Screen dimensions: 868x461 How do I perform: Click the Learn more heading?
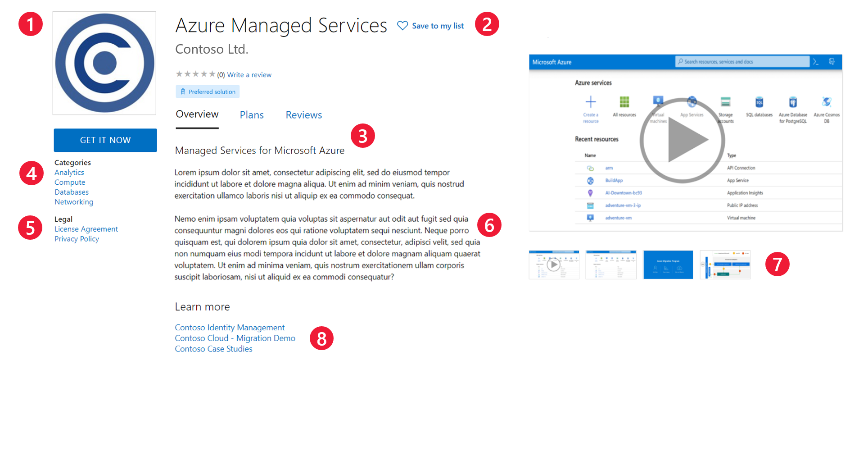pos(202,306)
